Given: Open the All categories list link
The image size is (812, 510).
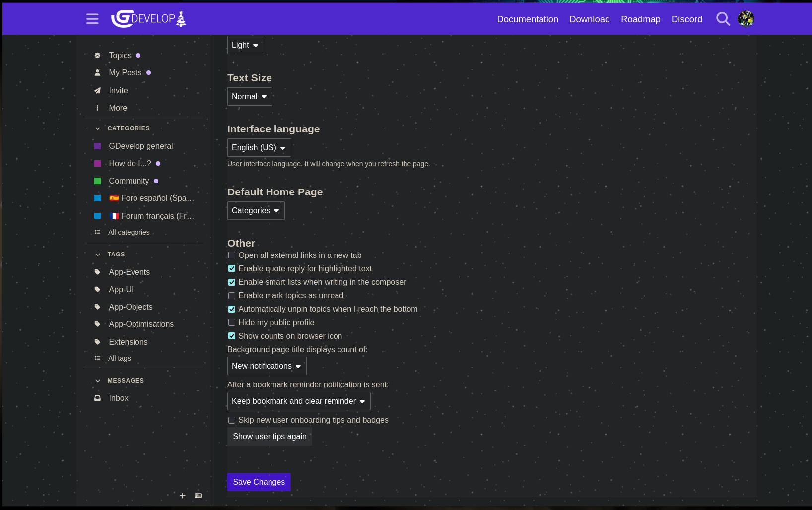Looking at the screenshot, I should point(129,232).
